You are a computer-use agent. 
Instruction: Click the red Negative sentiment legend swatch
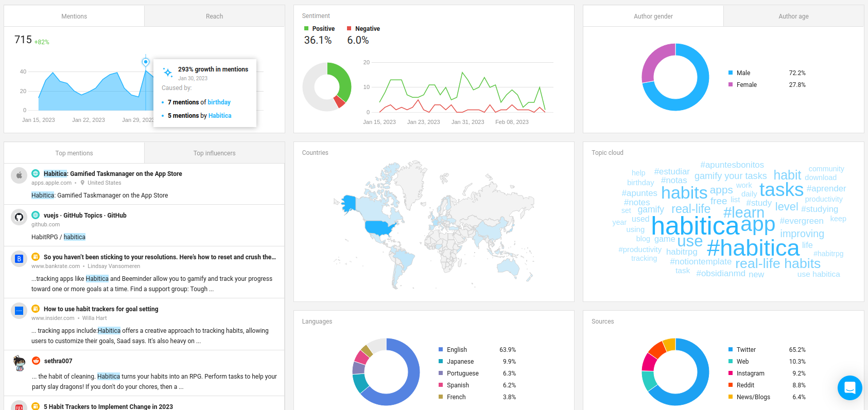click(x=349, y=28)
